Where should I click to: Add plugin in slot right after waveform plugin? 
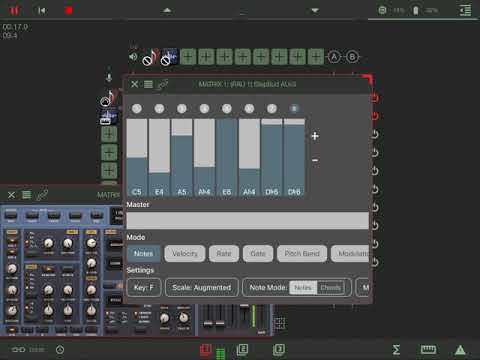point(188,57)
